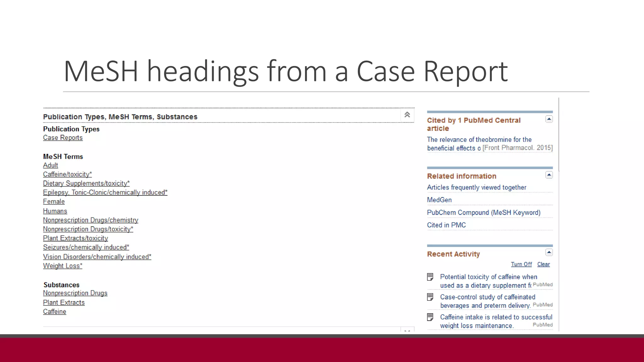Collapse the Cited by PubMed Central panel
The height and width of the screenshot is (362, 644).
pyautogui.click(x=549, y=119)
